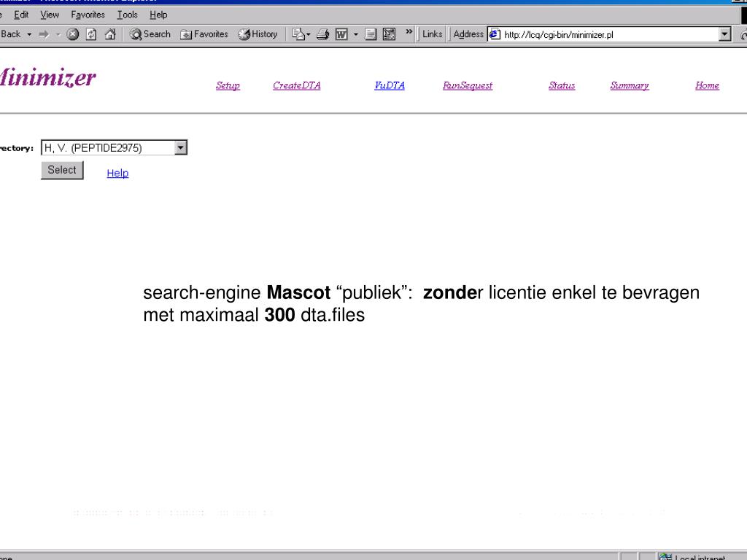This screenshot has width=747, height=560.
Task: Click the address bar URL field
Action: pos(610,34)
